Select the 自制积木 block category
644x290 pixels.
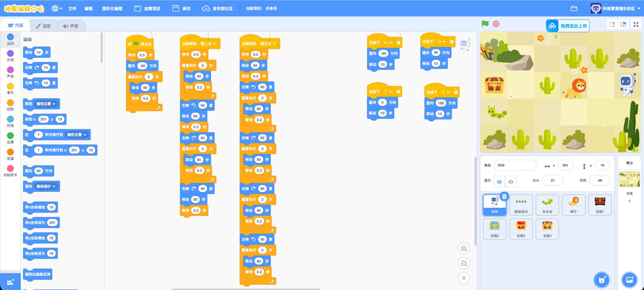pos(10,171)
